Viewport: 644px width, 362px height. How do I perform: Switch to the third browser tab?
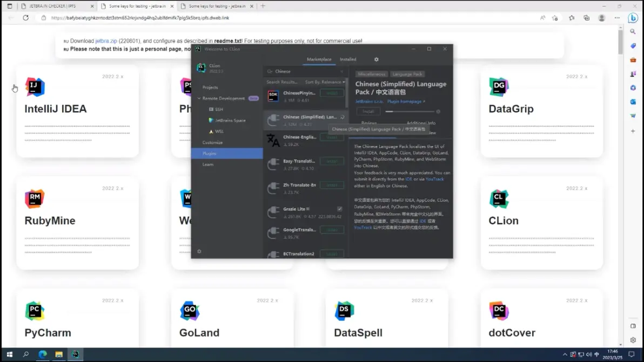(x=217, y=6)
